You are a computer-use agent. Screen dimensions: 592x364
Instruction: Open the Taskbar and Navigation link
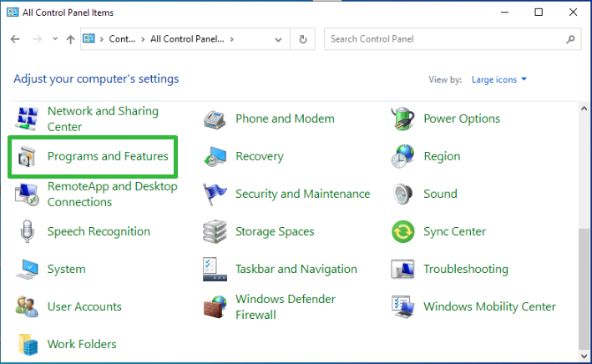(x=296, y=269)
